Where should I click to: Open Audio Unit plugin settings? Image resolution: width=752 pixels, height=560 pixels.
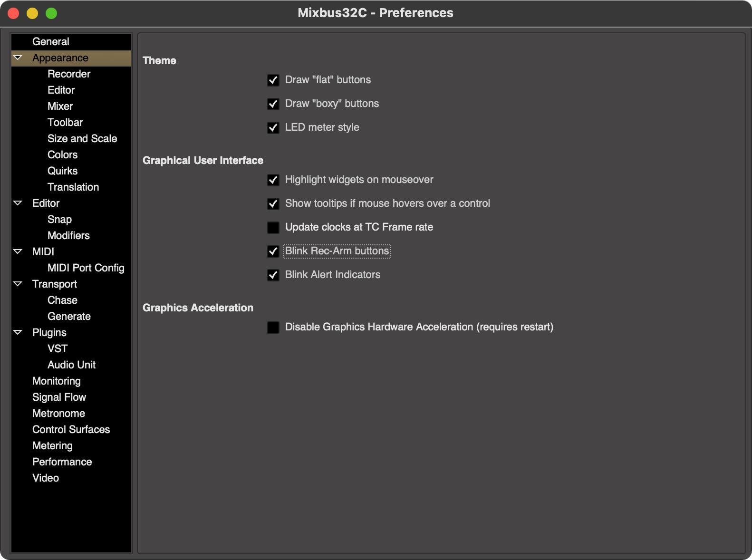click(71, 365)
